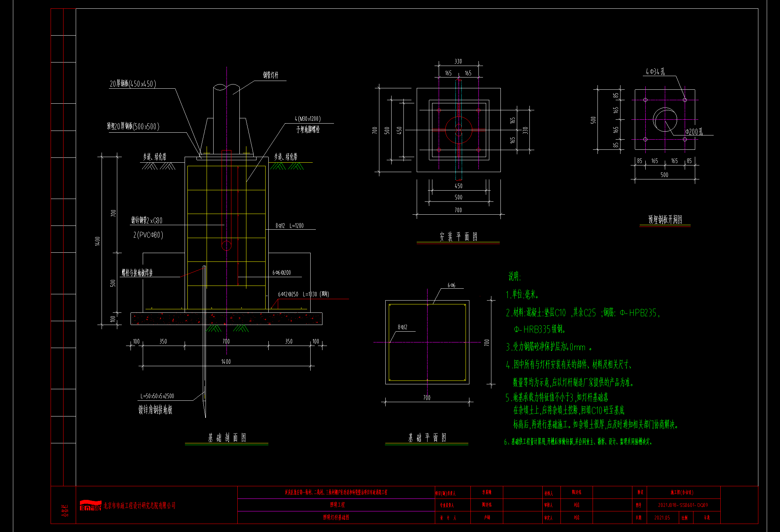The height and width of the screenshot is (532, 780).
Task: Select note 3 about 保护层40mm
Action: point(549,347)
